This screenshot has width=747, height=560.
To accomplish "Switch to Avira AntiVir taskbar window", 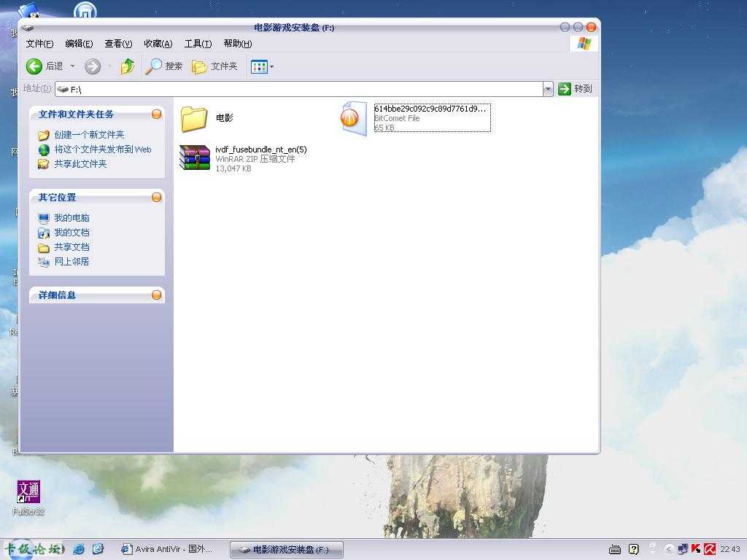I will [x=167, y=549].
